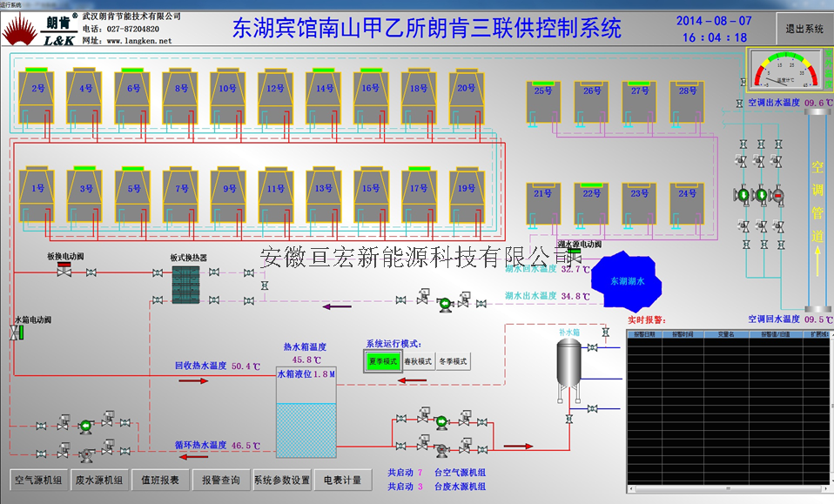Open 系统参数设置 settings
834x504 pixels.
[x=282, y=480]
